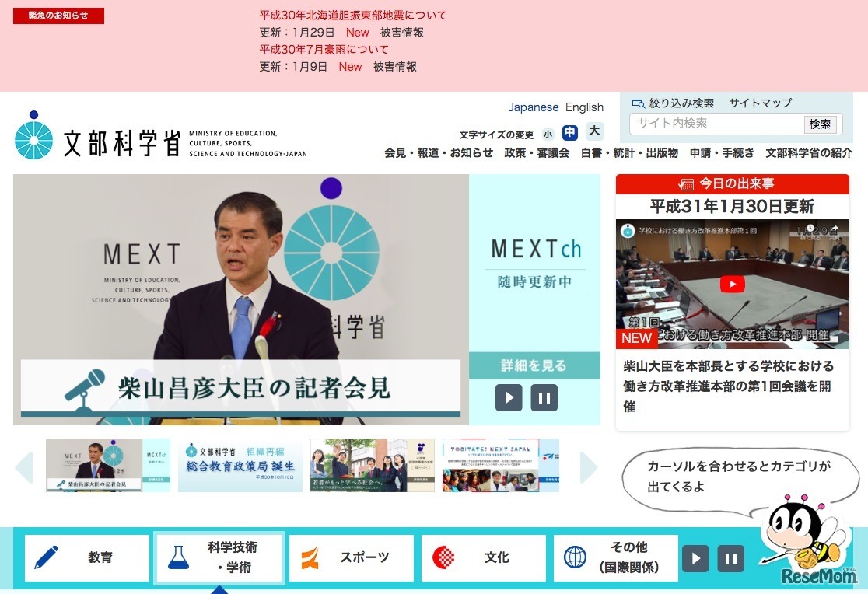Switch text size to 大

coord(594,132)
